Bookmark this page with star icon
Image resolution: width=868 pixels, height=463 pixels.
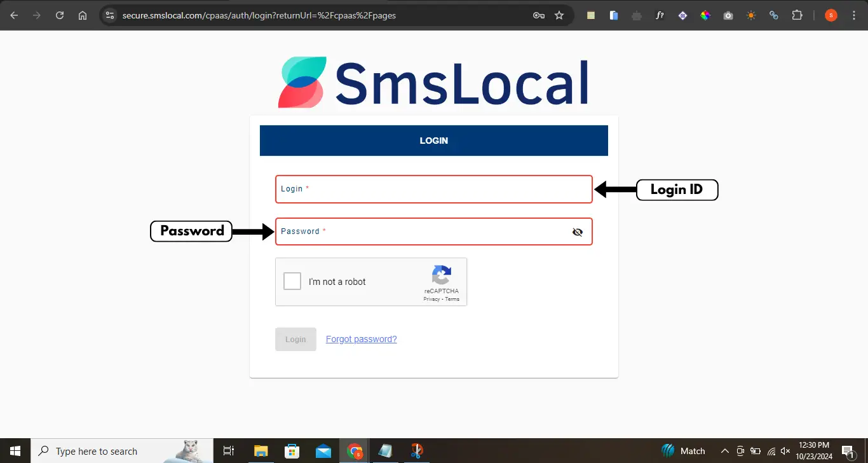tap(559, 15)
